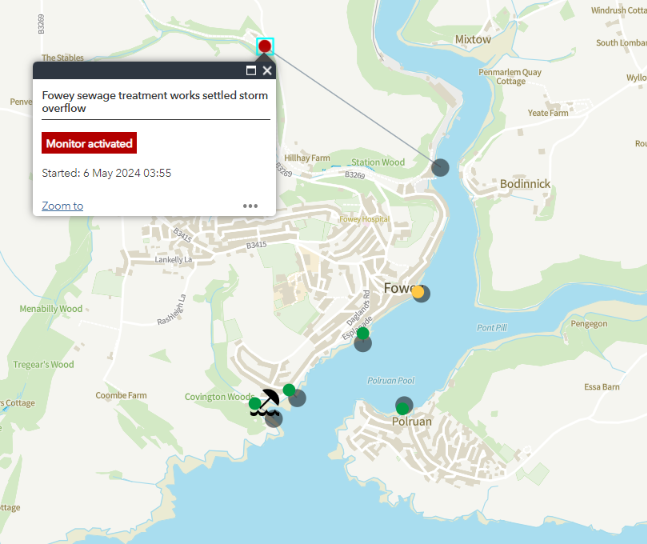Screen dimensions: 647x544
Task: Click the Pont Pill water label
Action: pyautogui.click(x=492, y=328)
